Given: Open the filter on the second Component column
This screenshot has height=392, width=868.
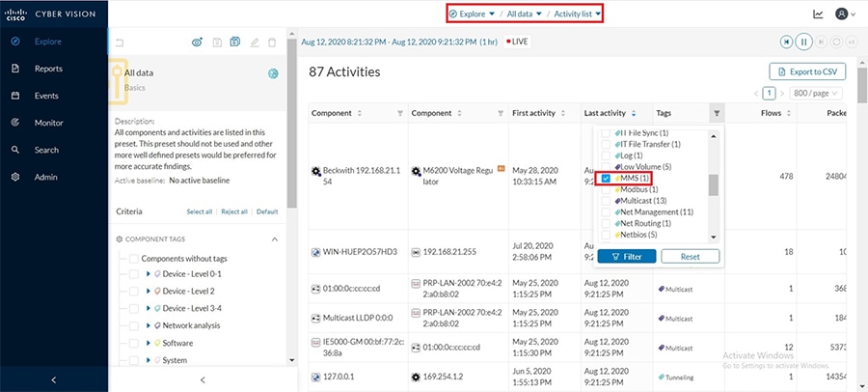Looking at the screenshot, I should (x=501, y=113).
